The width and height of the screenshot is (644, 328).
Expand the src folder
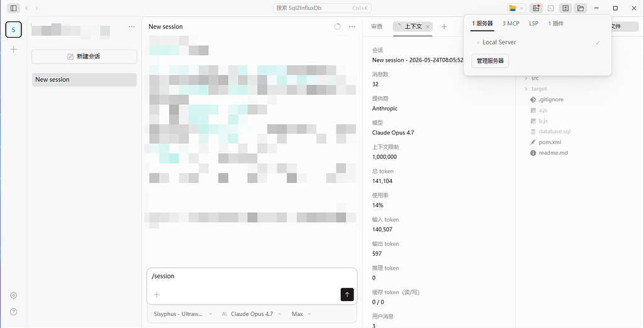[x=525, y=78]
